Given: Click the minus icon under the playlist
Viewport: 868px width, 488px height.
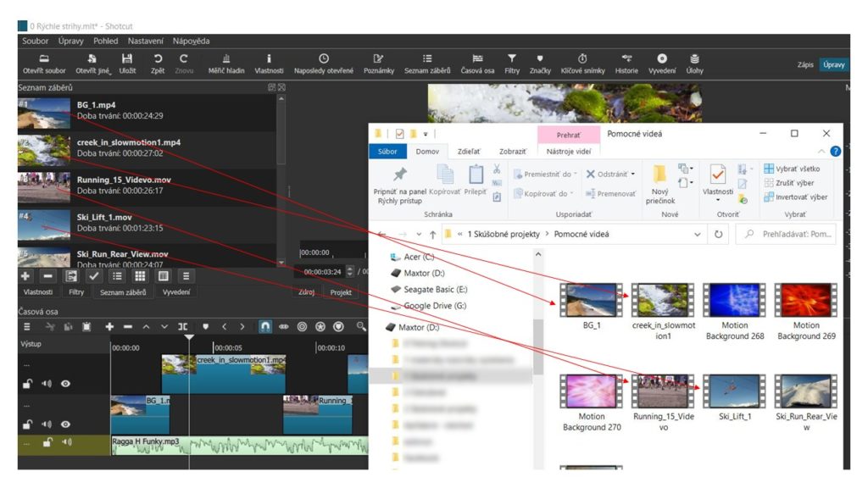Looking at the screenshot, I should (x=48, y=275).
